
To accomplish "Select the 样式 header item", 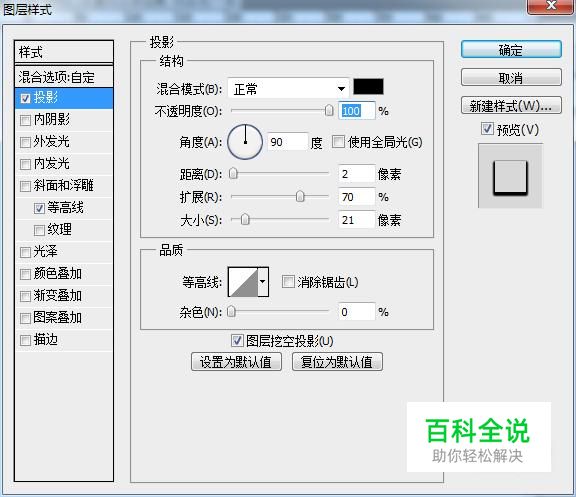I will click(64, 52).
